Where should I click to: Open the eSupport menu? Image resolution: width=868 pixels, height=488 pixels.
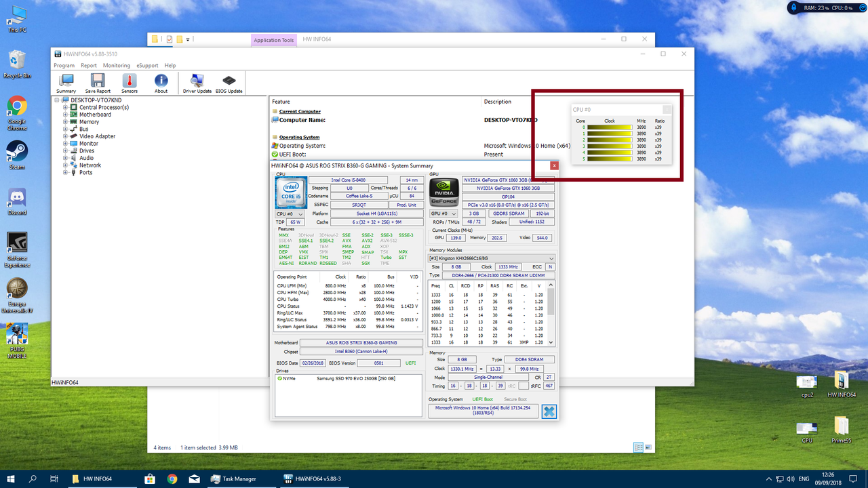tap(147, 66)
